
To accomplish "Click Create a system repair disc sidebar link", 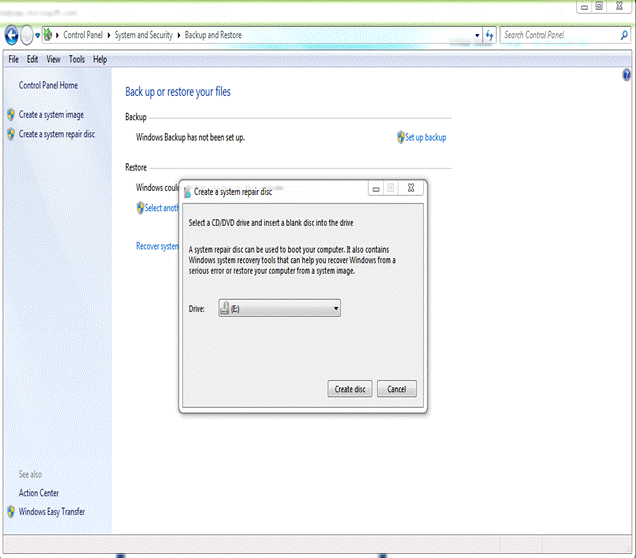I will coord(57,134).
